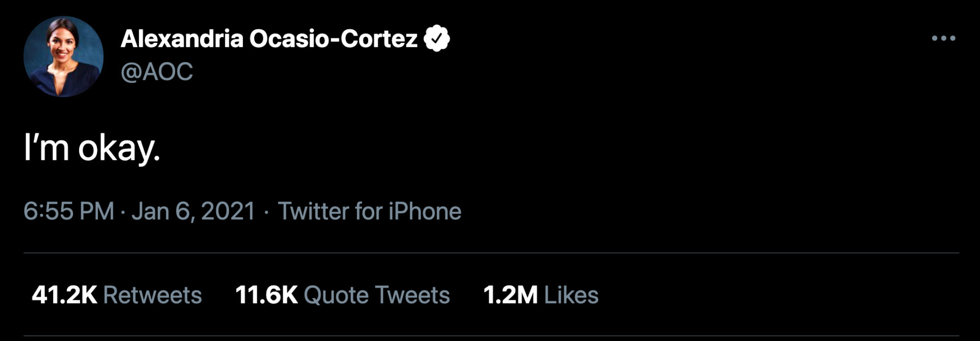Open the Retweets list label

pos(152,295)
